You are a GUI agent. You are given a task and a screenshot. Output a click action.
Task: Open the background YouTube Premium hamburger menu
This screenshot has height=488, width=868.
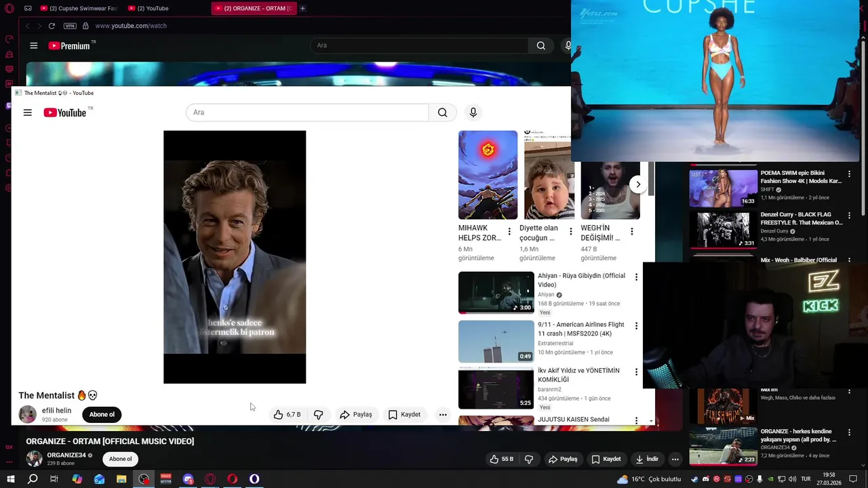click(34, 45)
